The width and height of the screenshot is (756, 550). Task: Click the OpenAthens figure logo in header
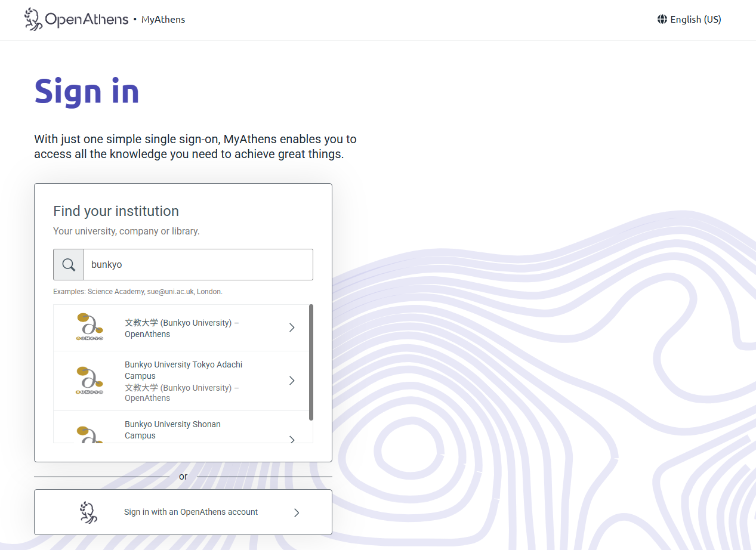click(33, 19)
